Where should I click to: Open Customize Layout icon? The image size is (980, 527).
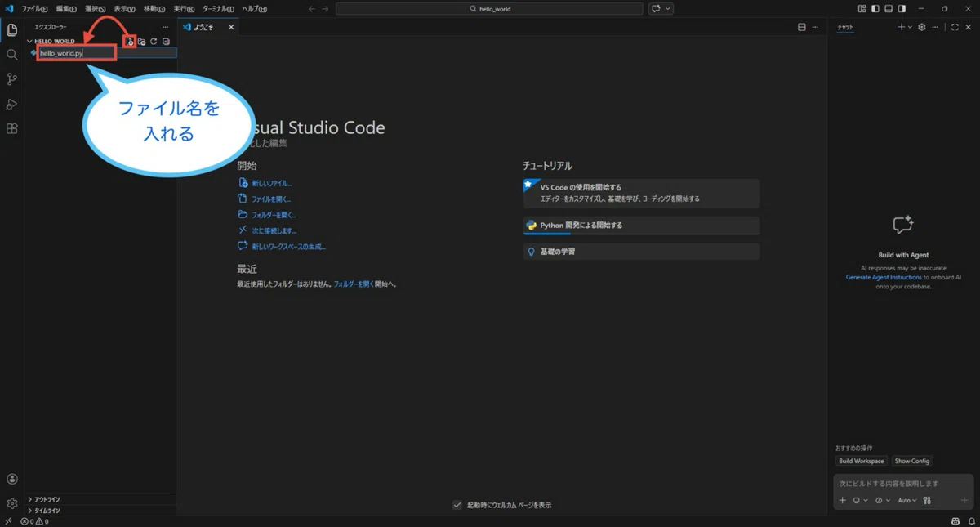862,9
